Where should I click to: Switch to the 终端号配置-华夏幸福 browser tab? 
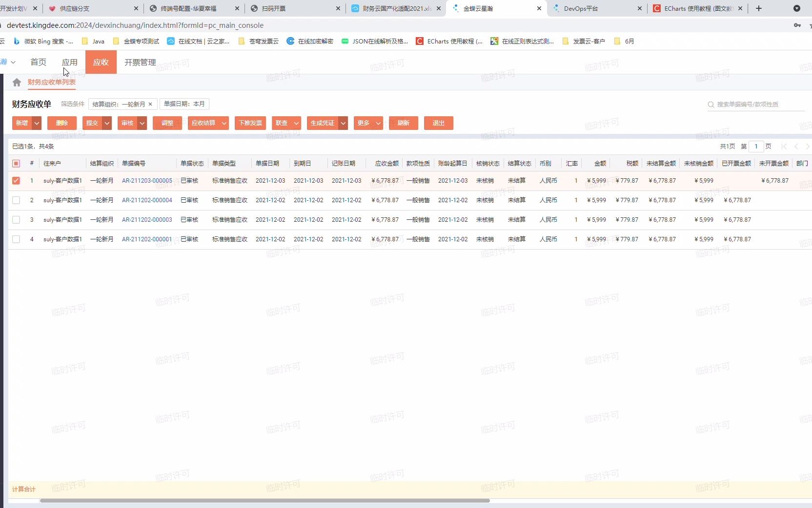point(194,8)
